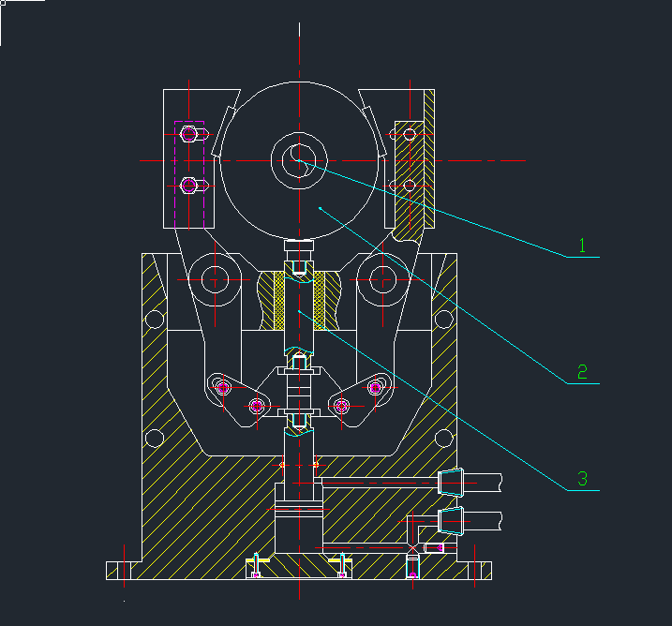This screenshot has width=672, height=626.
Task: Pick the upper hole in right hatched bracket
Action: point(410,134)
